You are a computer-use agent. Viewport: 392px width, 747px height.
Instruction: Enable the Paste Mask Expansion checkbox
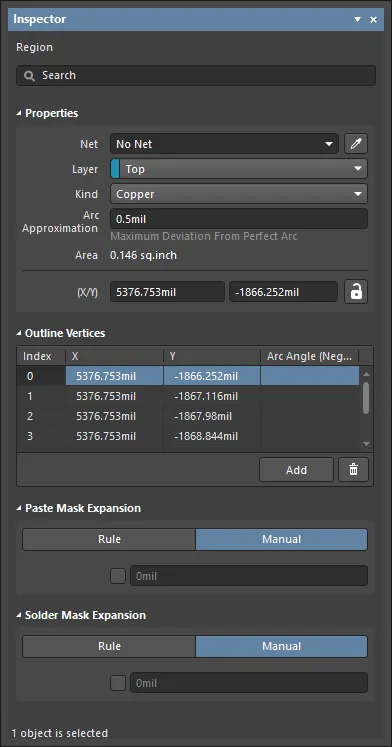118,576
